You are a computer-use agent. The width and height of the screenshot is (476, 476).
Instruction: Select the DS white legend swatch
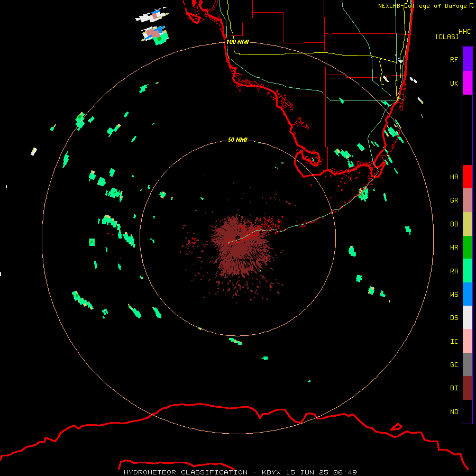tap(467, 317)
